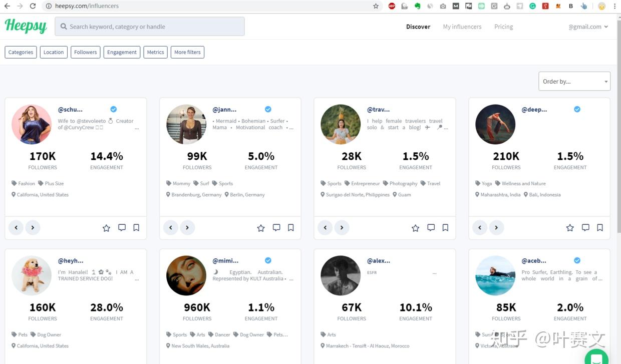Star the @jann... influencer card
Image resolution: width=621 pixels, height=364 pixels.
pos(261,228)
